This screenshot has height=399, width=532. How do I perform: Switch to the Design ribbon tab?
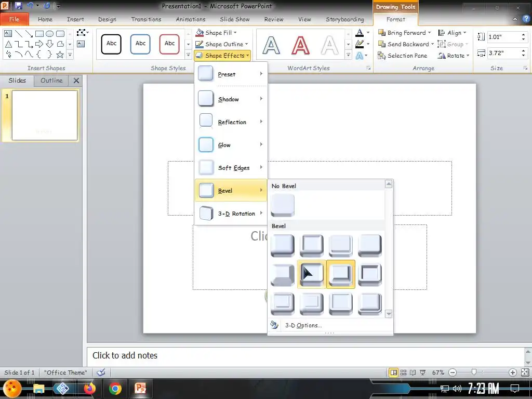[x=107, y=19]
